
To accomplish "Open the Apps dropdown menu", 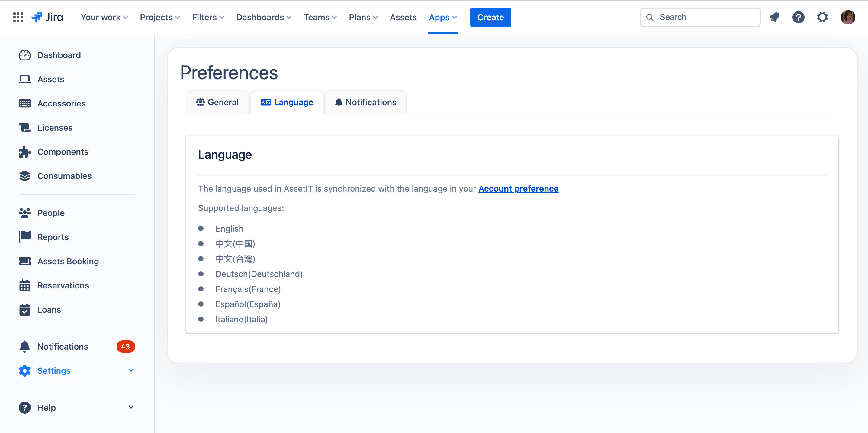I will (x=443, y=17).
